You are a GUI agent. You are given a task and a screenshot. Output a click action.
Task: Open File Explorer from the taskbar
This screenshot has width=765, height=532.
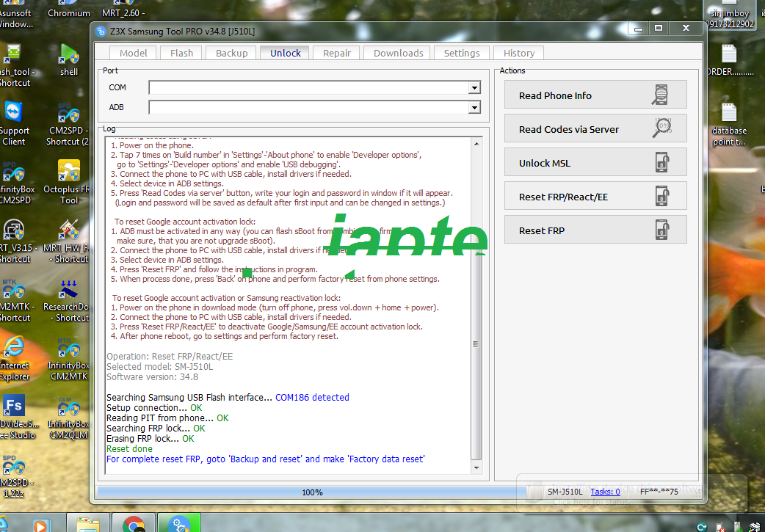click(x=88, y=522)
